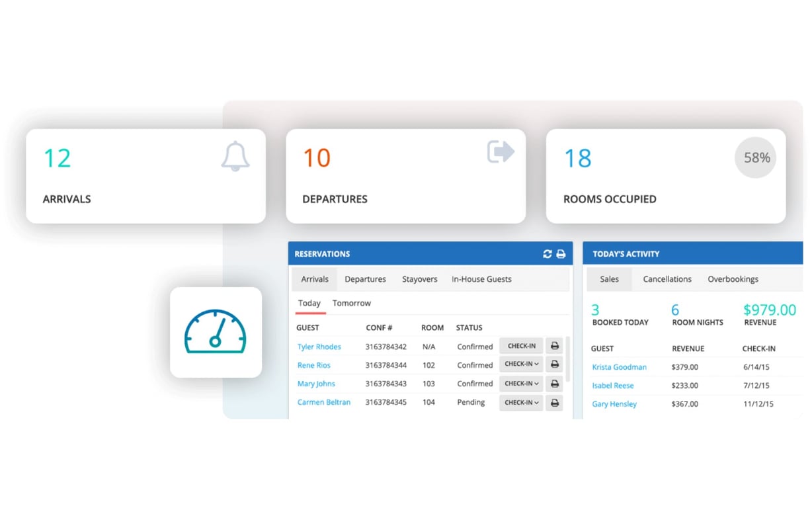Image resolution: width=812 pixels, height=508 pixels.
Task: Open the Cancellations tab
Action: [x=667, y=279]
